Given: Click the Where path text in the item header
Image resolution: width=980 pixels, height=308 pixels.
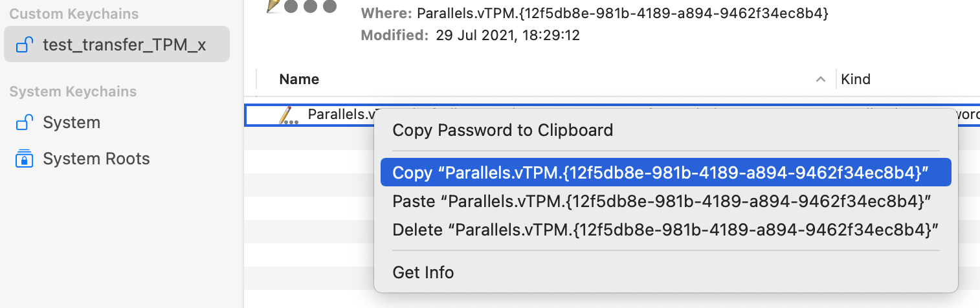Looking at the screenshot, I should [622, 14].
